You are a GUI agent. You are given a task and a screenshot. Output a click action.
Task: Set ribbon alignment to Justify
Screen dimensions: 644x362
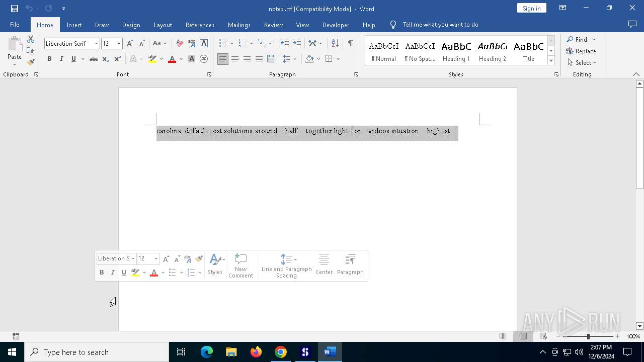pos(259,59)
